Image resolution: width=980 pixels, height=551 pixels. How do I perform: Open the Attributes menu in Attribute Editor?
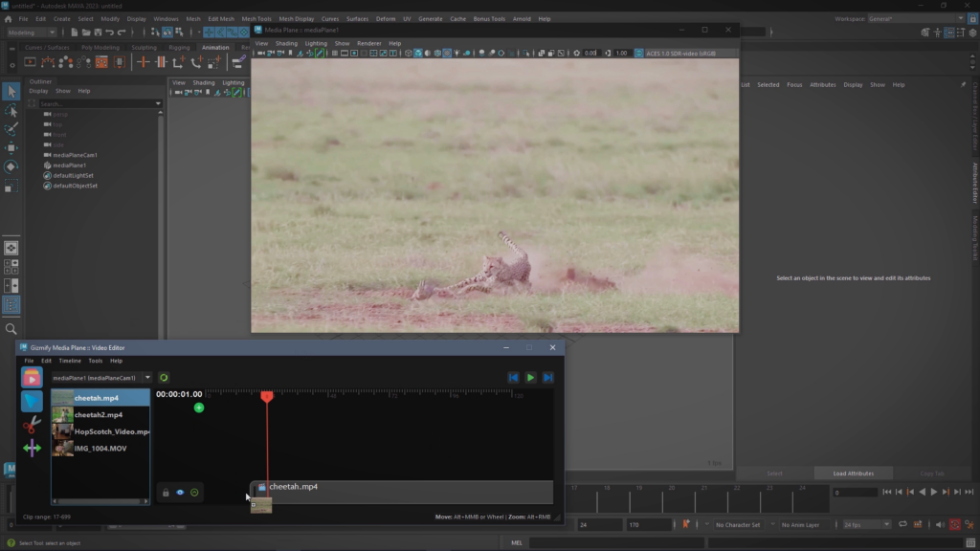coord(822,85)
